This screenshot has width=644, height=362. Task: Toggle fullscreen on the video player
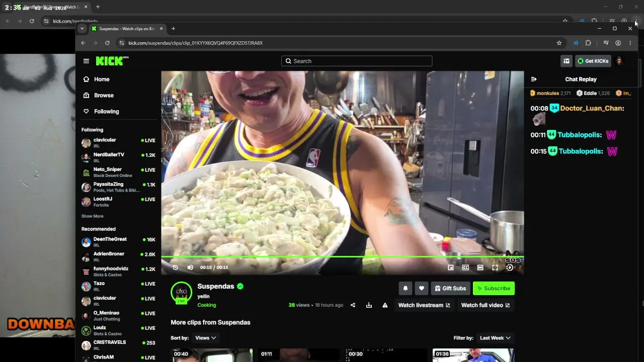495,267
